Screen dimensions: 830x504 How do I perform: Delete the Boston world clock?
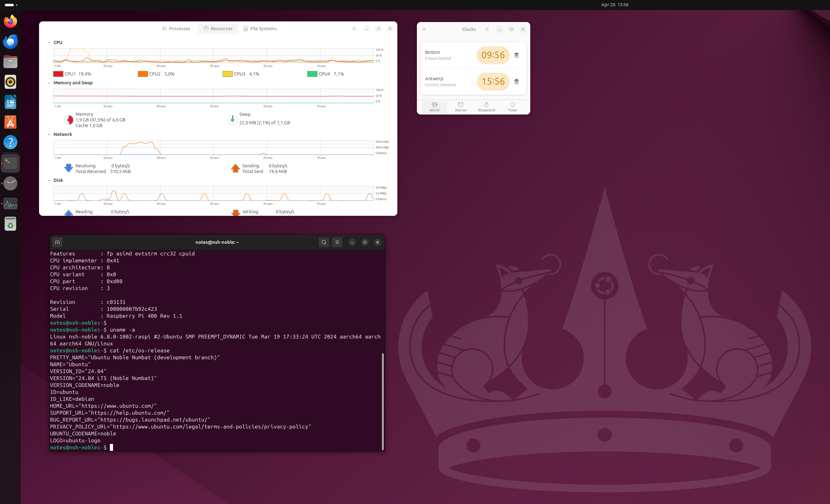516,55
